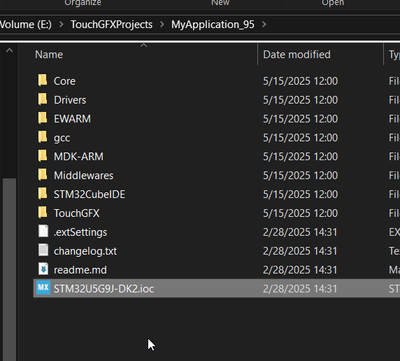
Task: Sort files by Name column header
Action: (x=49, y=54)
